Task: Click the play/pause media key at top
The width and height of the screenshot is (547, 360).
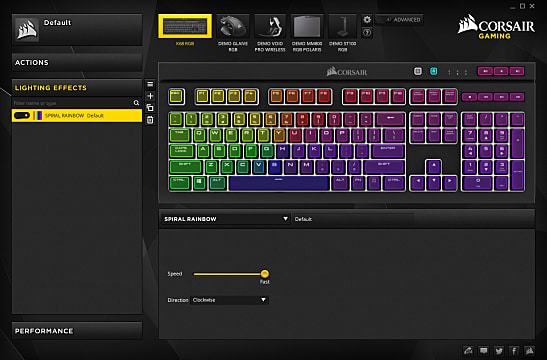Action: pyautogui.click(x=501, y=71)
